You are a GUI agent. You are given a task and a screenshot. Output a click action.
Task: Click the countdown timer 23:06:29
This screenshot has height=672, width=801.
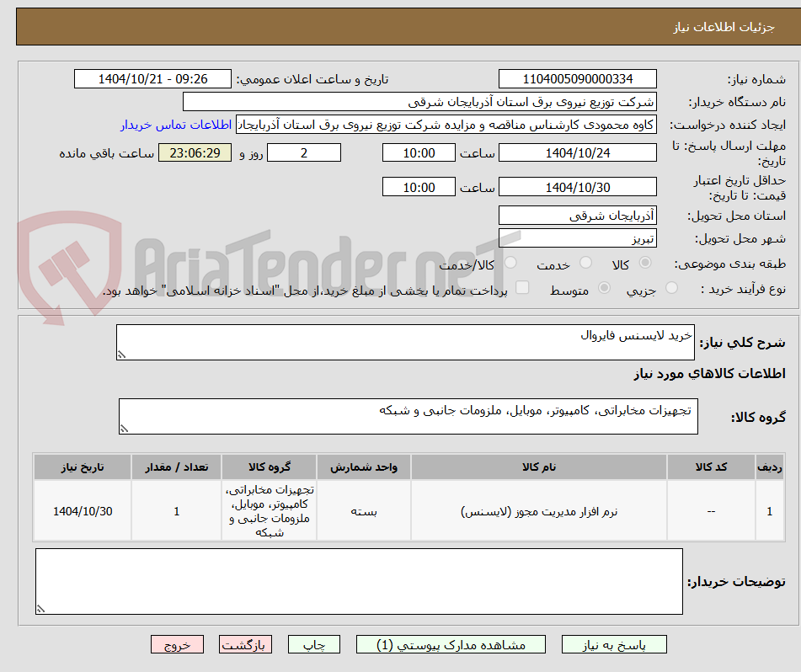coord(195,152)
